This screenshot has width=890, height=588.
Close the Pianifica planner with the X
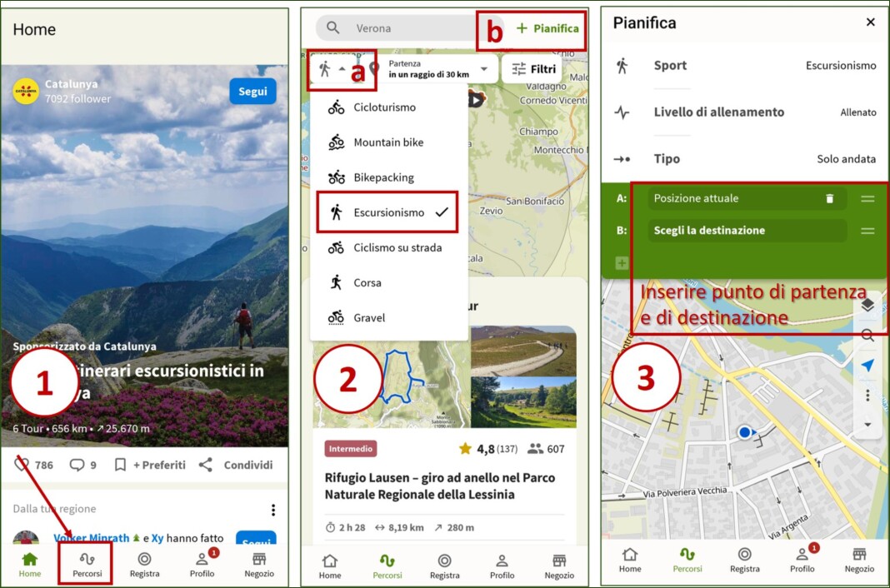871,22
